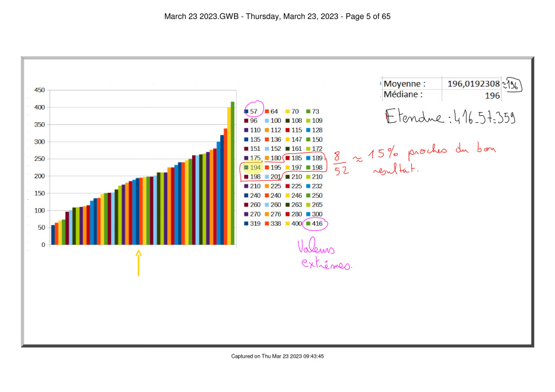Click the tallest green bar at chart's right end
This screenshot has width=555, height=392.
pyautogui.click(x=232, y=173)
